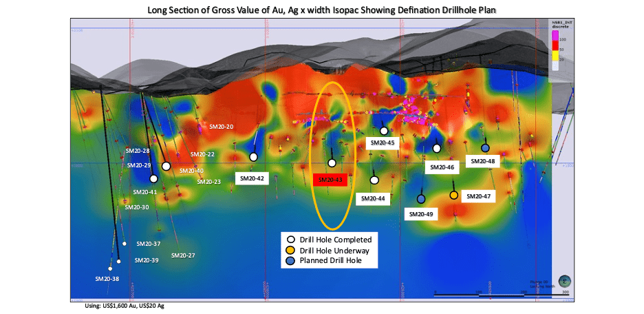The image size is (644, 314).
Task: Click the white Drill Hole Completed legend circle
Action: pos(290,240)
